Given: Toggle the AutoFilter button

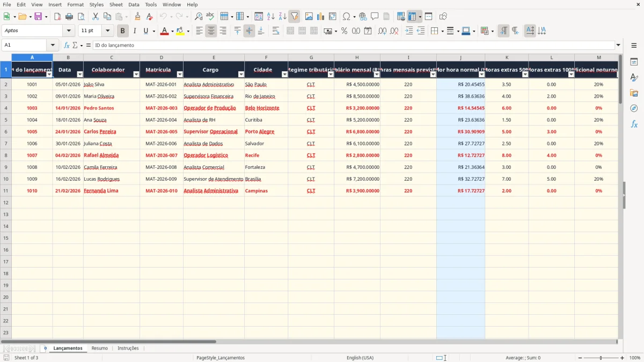Looking at the screenshot, I should tap(295, 17).
